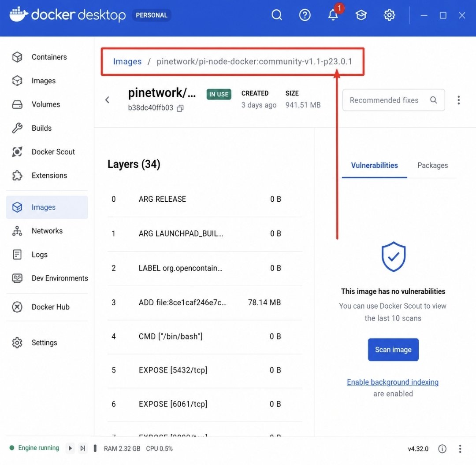Select layer 4 CMD ["/bin/bash"]

click(205, 337)
